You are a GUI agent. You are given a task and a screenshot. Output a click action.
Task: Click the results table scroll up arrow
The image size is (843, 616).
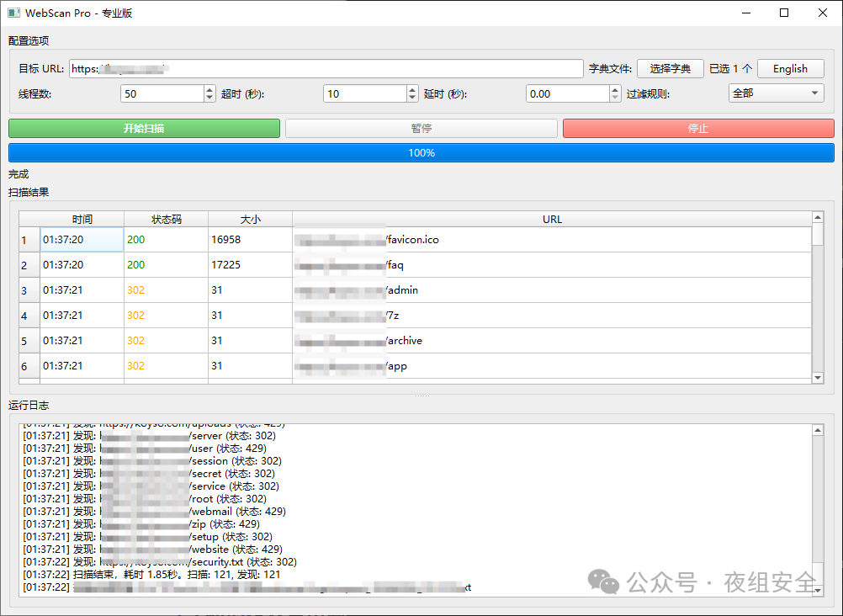[x=818, y=217]
